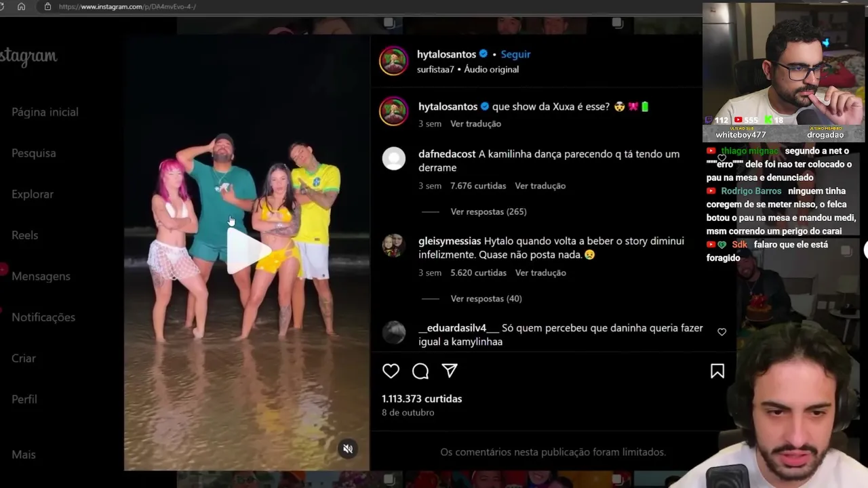Expand Ver respostas (40) replies
The width and height of the screenshot is (868, 488).
[x=486, y=298]
